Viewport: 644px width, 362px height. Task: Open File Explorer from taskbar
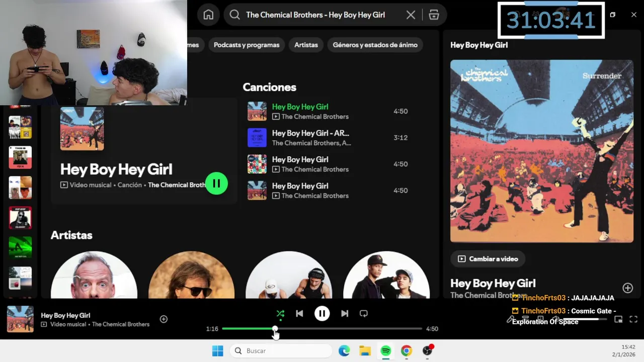point(365,351)
